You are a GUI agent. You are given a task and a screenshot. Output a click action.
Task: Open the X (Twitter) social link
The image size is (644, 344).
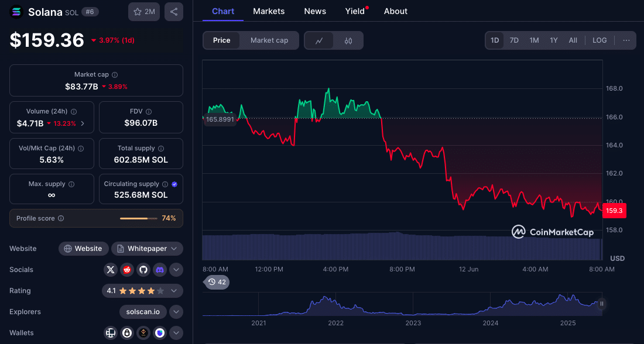[111, 270]
